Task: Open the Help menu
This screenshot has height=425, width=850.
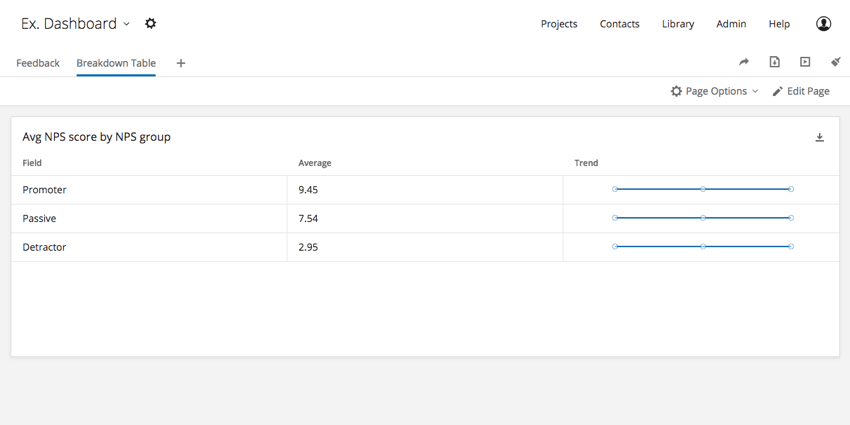Action: coord(779,24)
